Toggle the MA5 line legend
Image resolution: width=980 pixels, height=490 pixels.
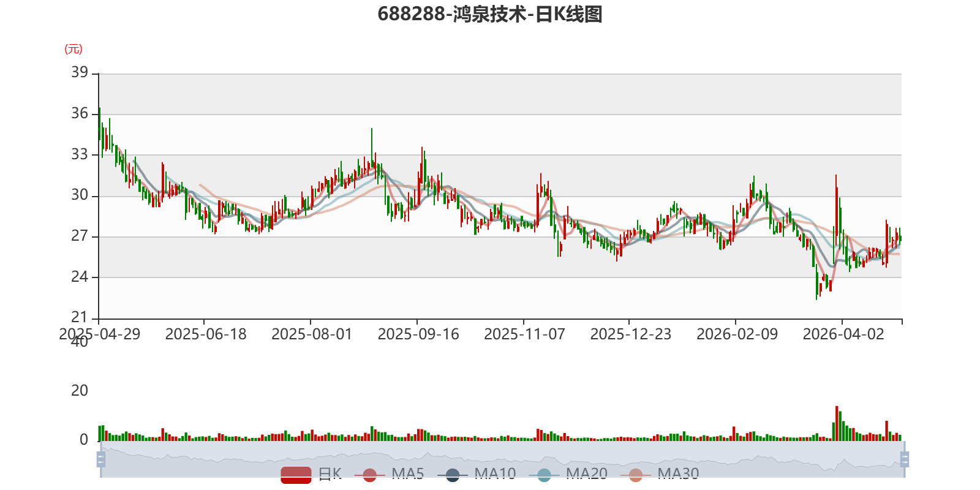(x=389, y=475)
